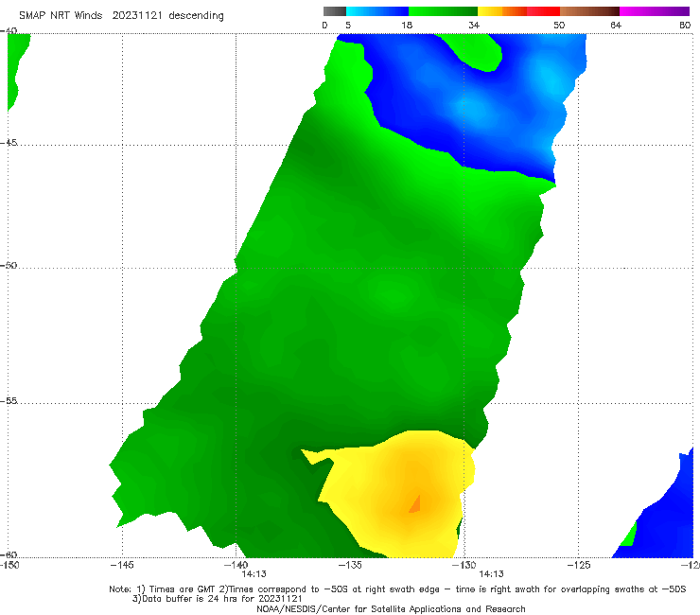This screenshot has width=700, height=615.
Task: Click the longitude label '-135'
Action: pos(350,565)
